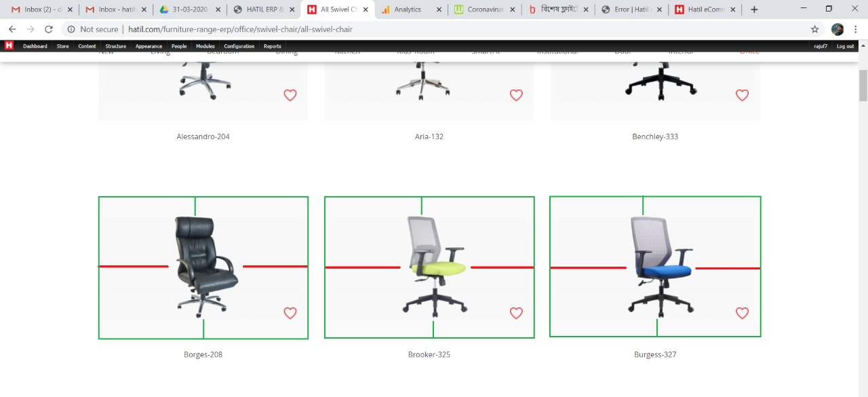Switch to the Analytics tab

tap(410, 10)
